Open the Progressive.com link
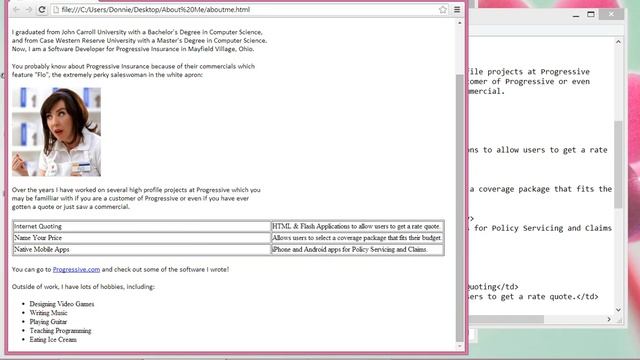 [x=76, y=269]
